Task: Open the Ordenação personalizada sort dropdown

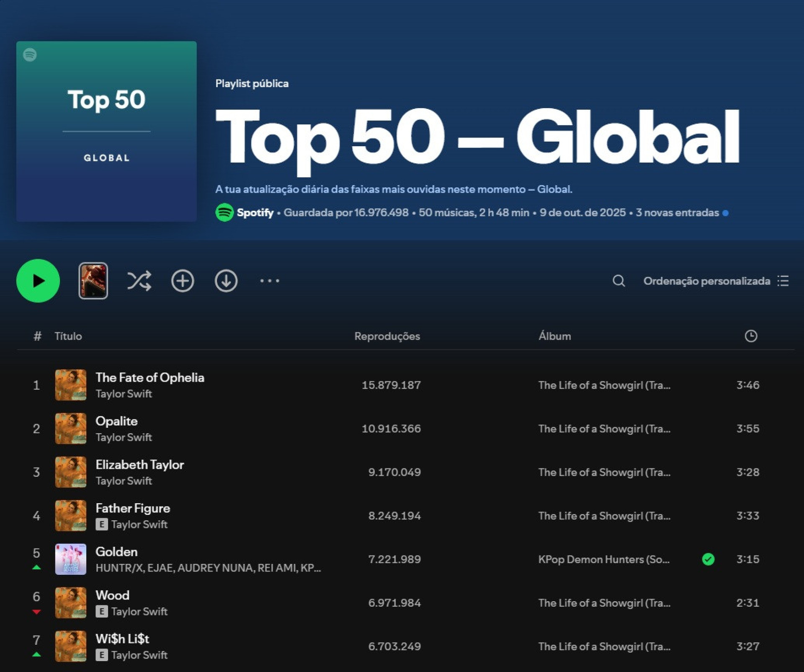Action: [x=706, y=281]
